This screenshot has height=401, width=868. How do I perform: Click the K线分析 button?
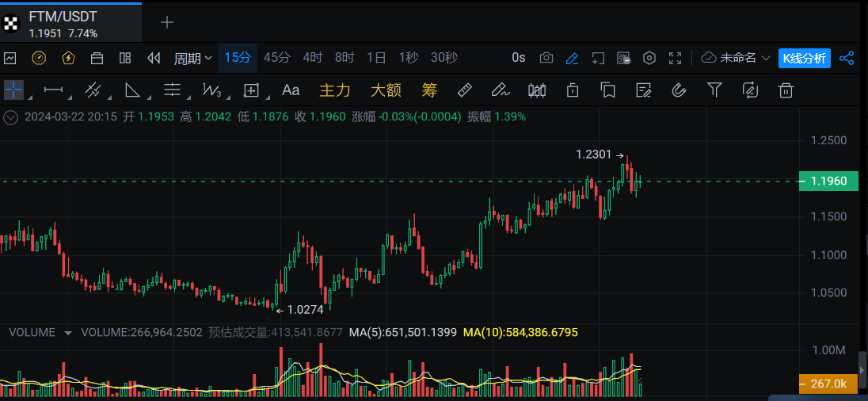[804, 58]
